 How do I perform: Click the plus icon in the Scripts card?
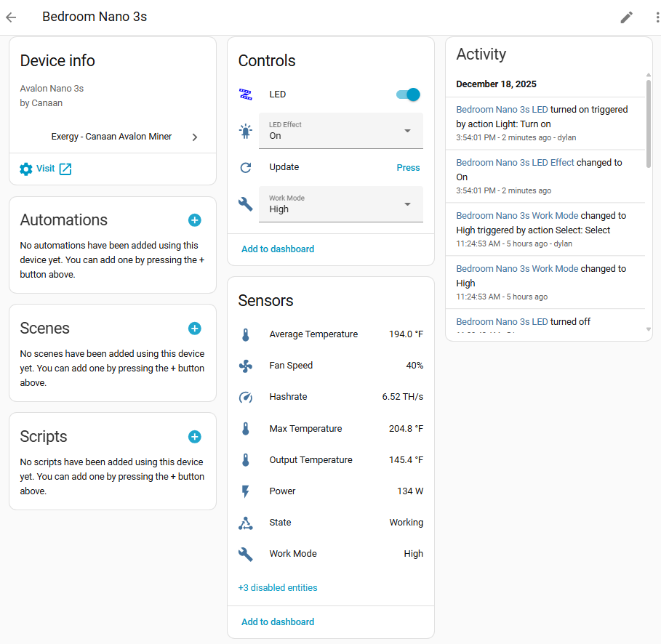tap(194, 437)
